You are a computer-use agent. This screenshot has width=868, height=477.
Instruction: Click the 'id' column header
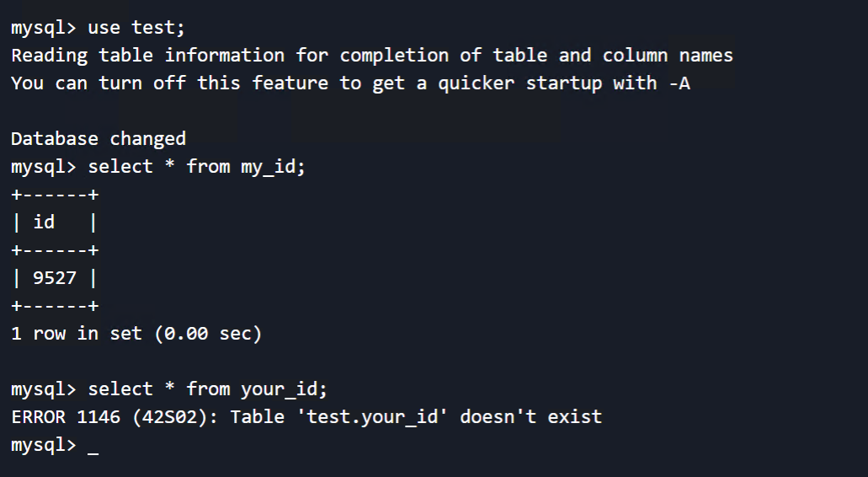(x=44, y=222)
